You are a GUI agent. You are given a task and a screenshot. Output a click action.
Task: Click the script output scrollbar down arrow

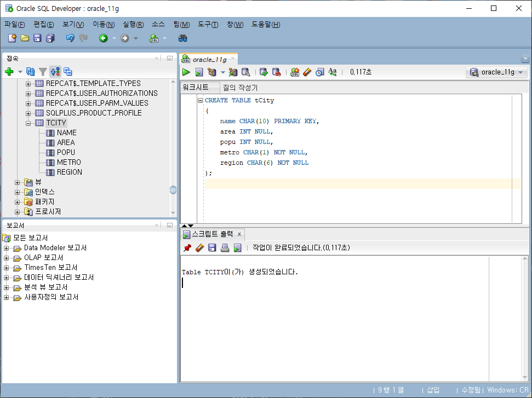click(525, 377)
